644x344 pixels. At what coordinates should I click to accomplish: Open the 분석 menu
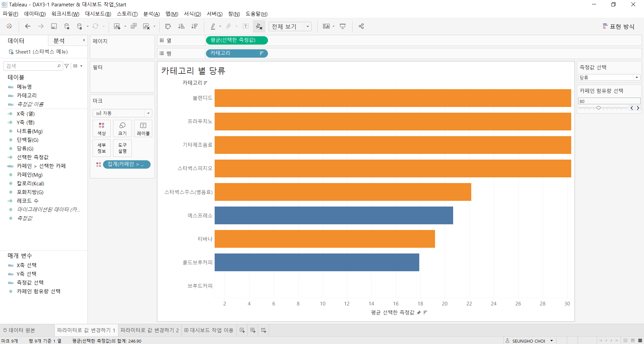click(x=152, y=14)
